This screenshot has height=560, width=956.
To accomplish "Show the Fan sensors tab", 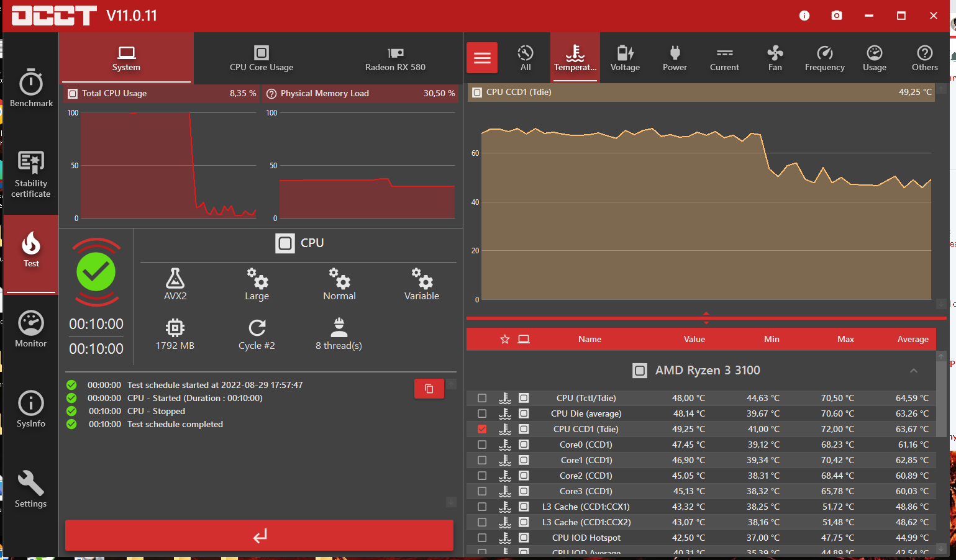I will 775,58.
